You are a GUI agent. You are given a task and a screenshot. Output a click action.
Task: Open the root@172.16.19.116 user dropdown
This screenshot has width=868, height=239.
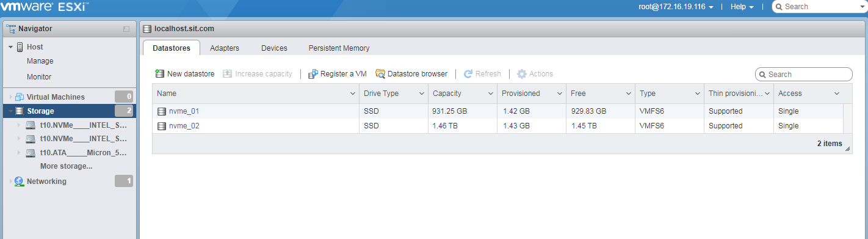click(x=677, y=7)
